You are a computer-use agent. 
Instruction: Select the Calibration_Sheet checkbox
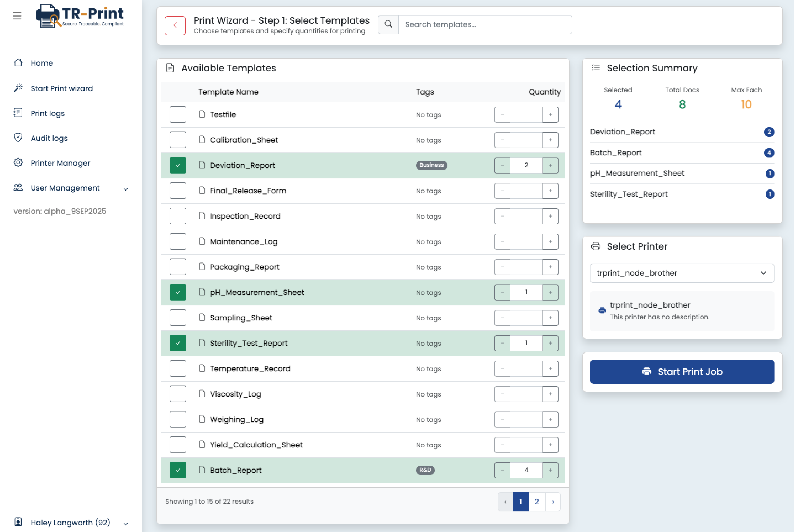point(178,139)
